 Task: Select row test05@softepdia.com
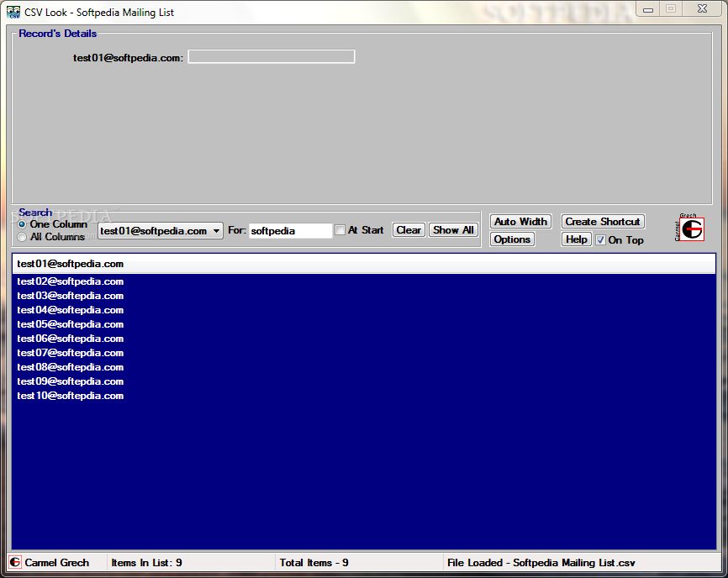[363, 324]
